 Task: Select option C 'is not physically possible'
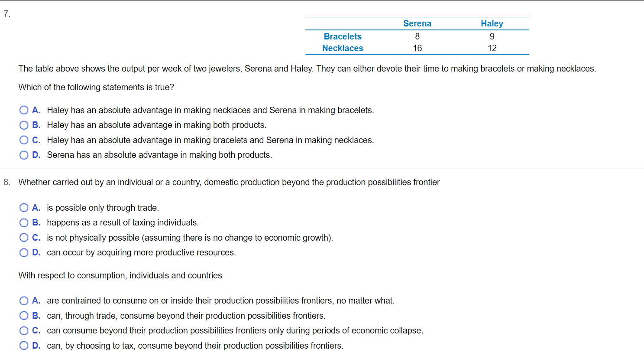(x=24, y=237)
